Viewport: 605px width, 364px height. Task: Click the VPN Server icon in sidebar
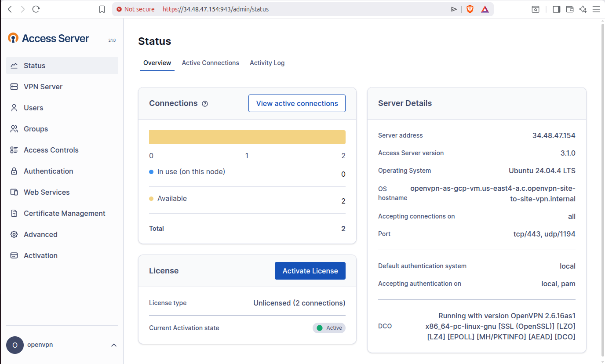click(x=14, y=87)
